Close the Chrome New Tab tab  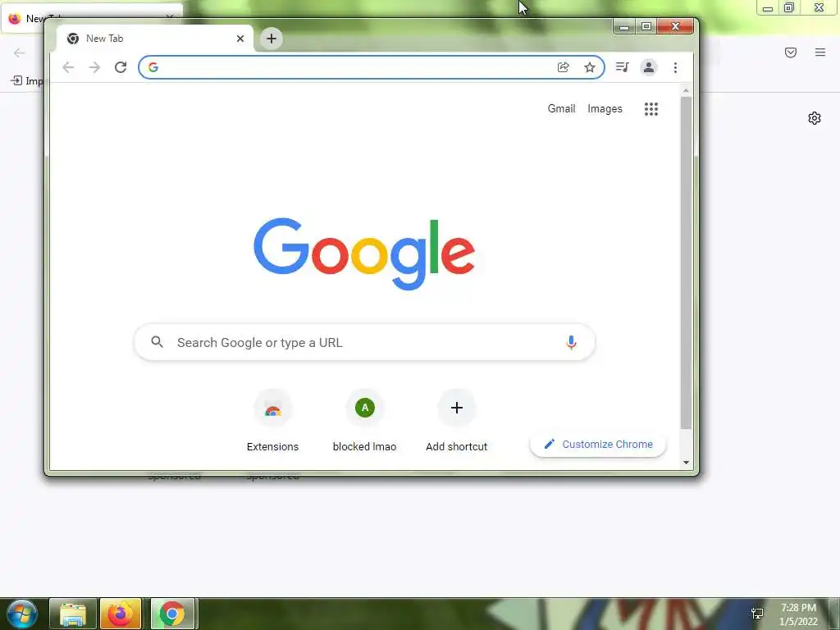(240, 39)
